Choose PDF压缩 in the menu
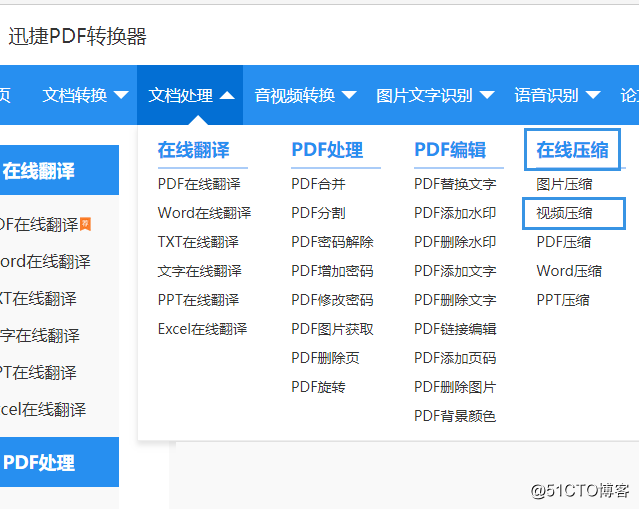The height and width of the screenshot is (509, 639). (564, 242)
